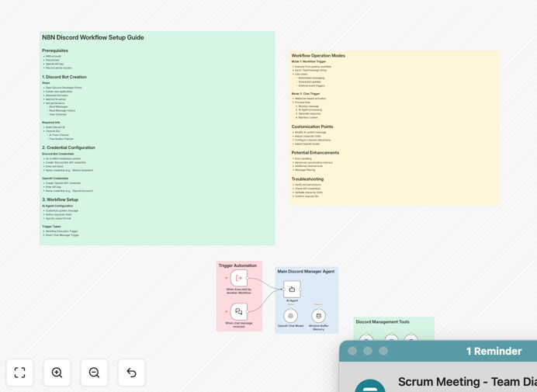Click the N8N Discord Workflow Setup Guide heading
The image size is (537, 392).
[93, 37]
